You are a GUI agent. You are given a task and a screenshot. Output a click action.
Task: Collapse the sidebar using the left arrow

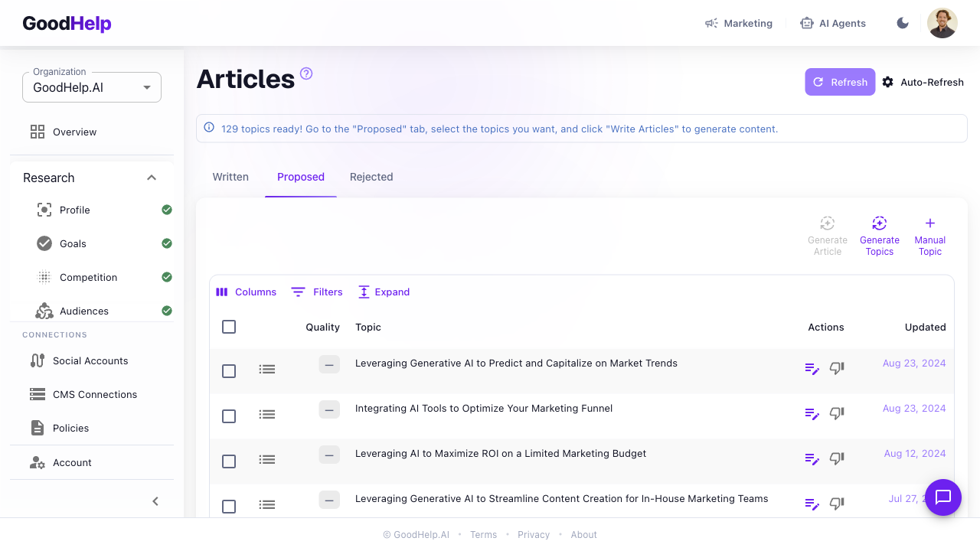(x=155, y=501)
